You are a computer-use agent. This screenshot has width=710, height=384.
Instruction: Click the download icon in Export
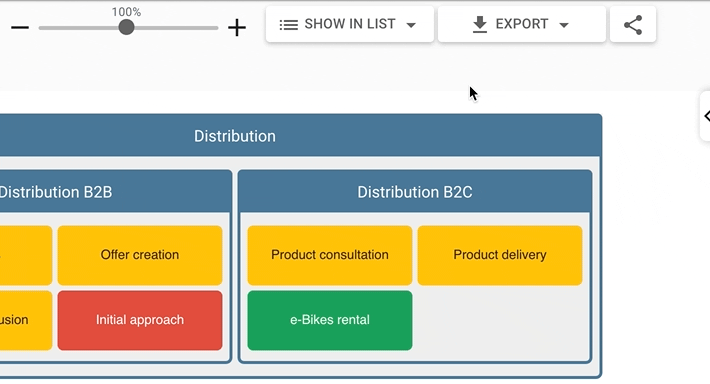point(480,24)
